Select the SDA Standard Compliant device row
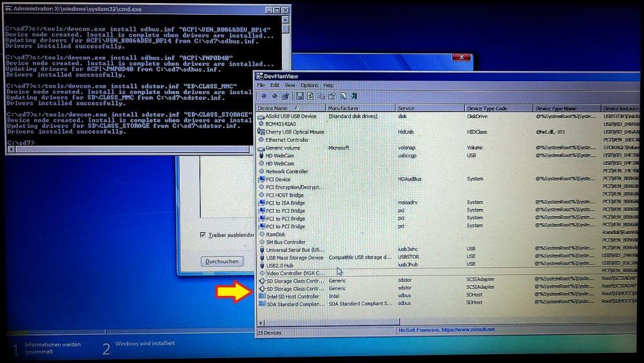Image resolution: width=644 pixels, height=363 pixels. coord(296,304)
